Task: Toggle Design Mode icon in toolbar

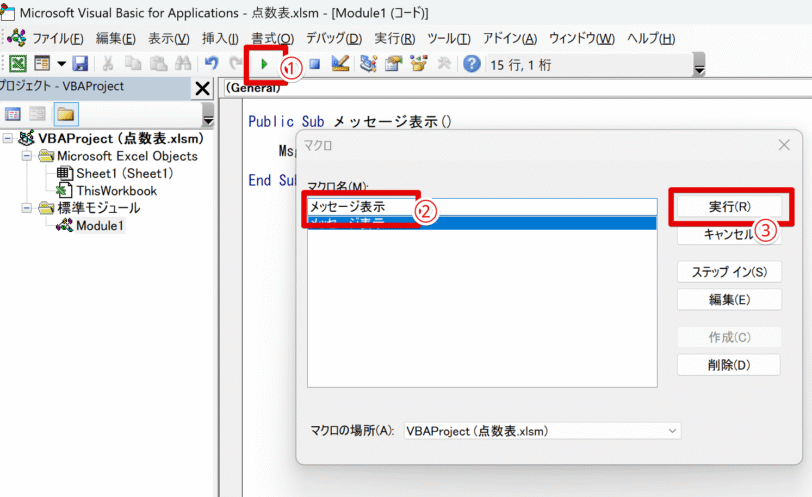Action: [339, 65]
